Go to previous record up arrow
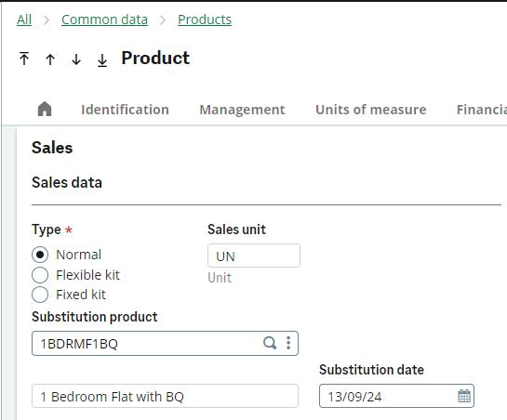Viewport: 507px width, 420px height. pos(50,59)
